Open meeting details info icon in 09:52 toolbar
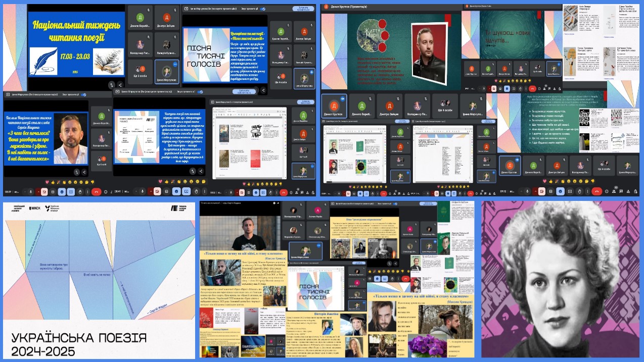Screen dimensions: 644x362 [607, 191]
